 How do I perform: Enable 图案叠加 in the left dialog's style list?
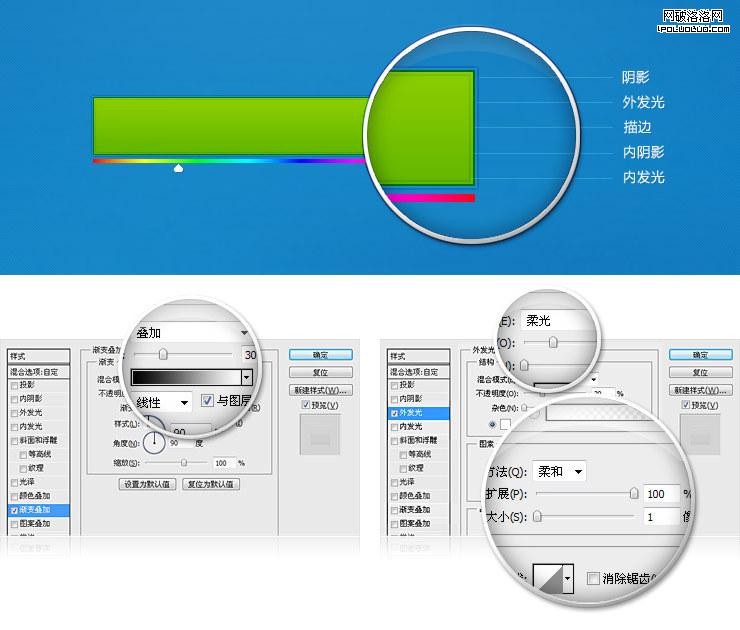[14, 524]
